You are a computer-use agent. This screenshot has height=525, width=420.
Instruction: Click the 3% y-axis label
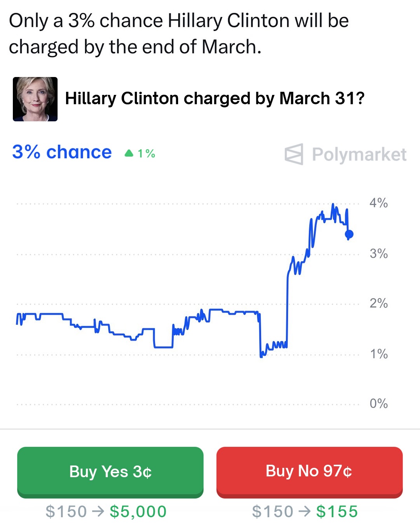(x=378, y=254)
